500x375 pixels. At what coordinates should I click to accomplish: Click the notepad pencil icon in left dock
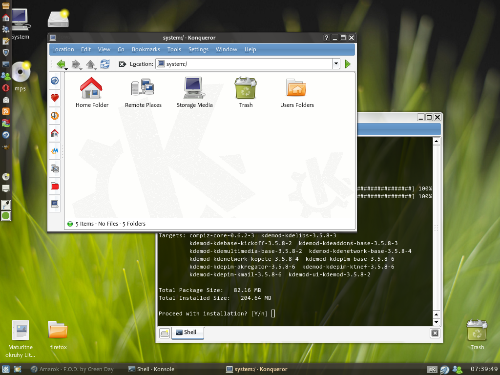tap(6, 41)
